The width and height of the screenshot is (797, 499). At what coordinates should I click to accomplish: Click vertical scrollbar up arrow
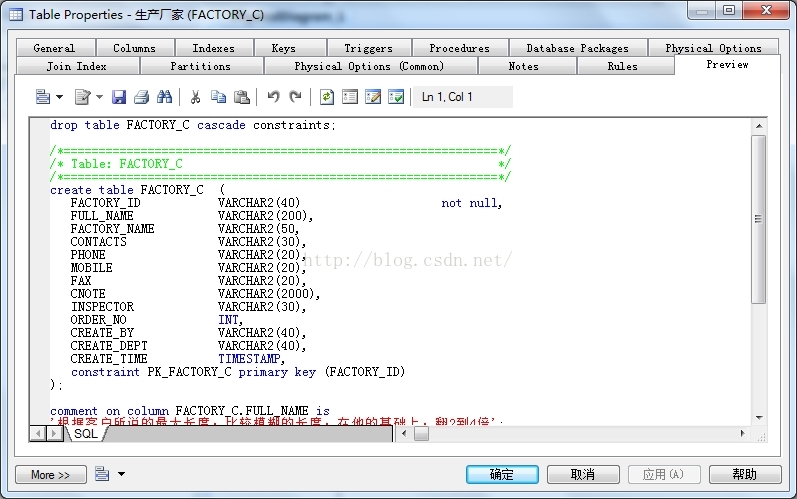point(759,126)
